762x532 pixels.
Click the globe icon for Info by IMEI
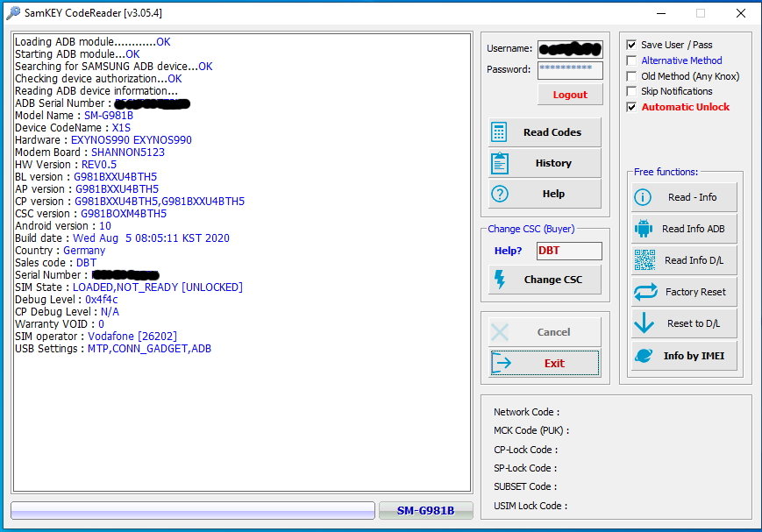point(644,356)
